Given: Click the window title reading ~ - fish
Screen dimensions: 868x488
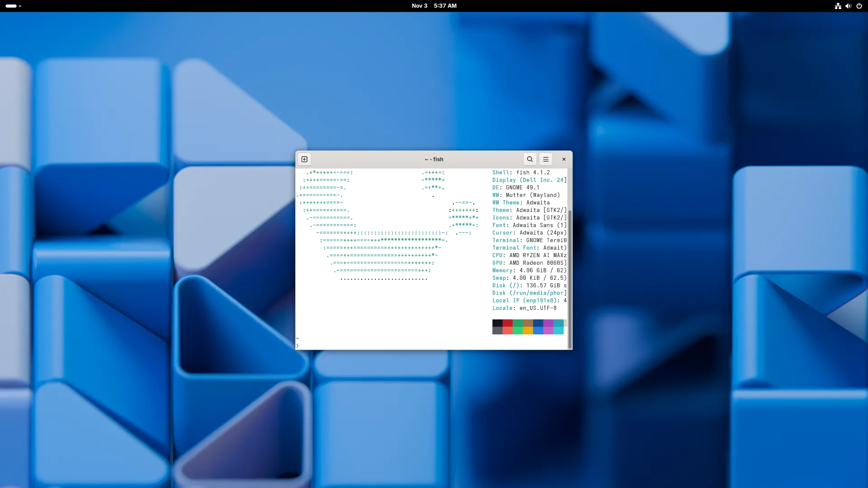Looking at the screenshot, I should (x=434, y=159).
